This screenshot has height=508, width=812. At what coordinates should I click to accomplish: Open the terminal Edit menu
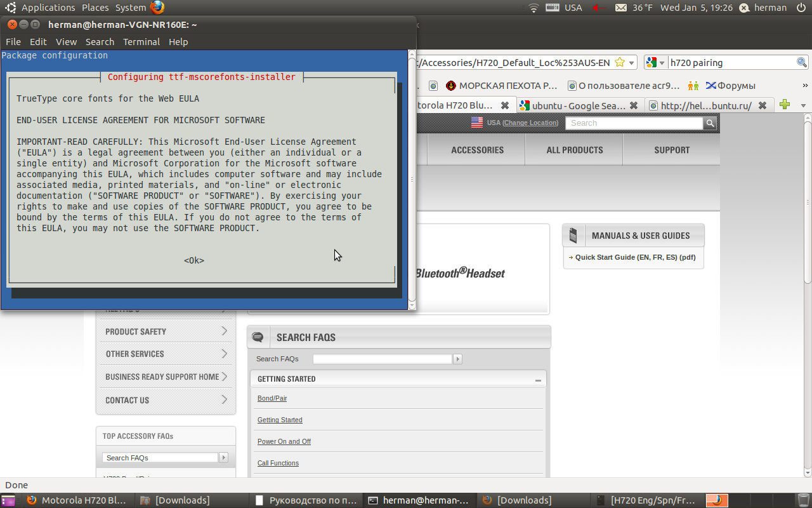(38, 42)
